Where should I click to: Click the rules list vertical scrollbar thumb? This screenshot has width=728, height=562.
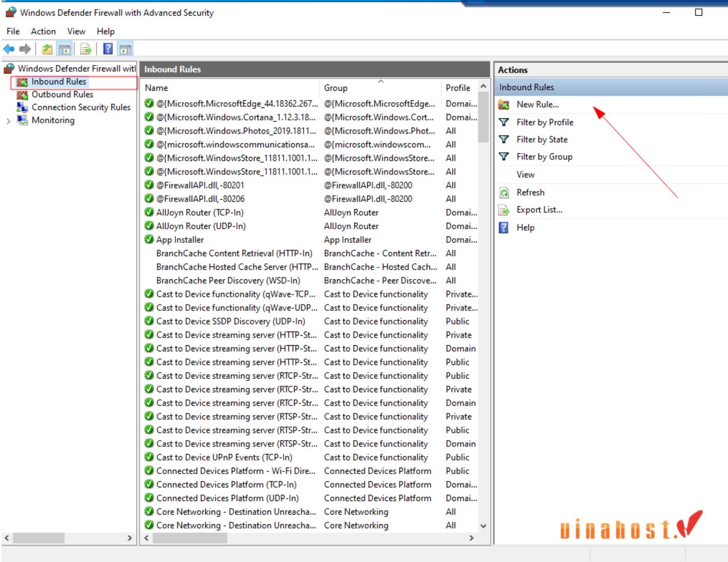click(x=483, y=117)
